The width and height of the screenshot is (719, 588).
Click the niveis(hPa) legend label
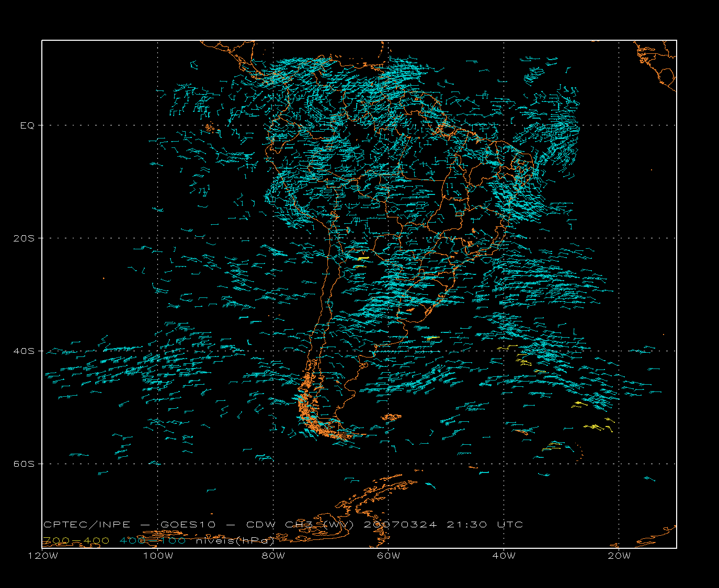point(235,541)
